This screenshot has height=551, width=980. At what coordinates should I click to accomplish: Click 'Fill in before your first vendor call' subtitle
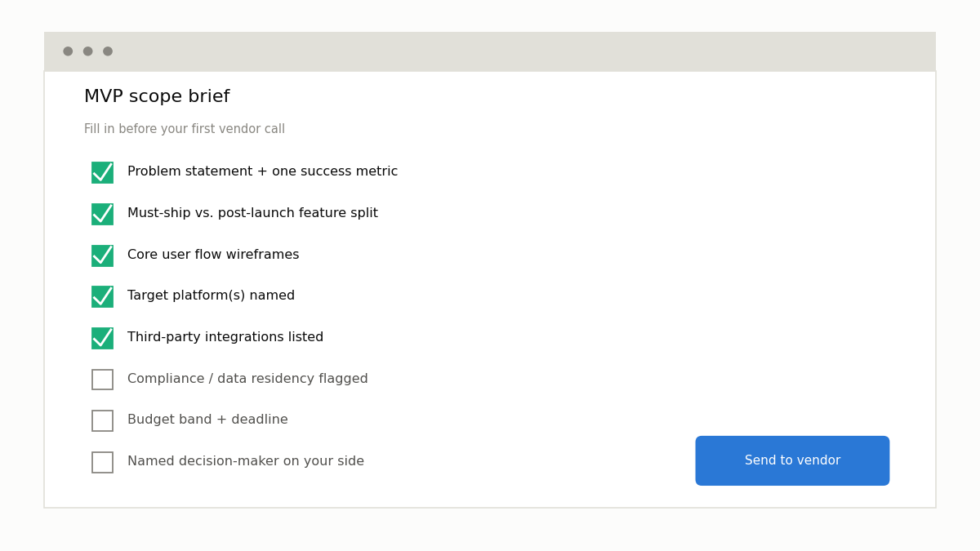pyautogui.click(x=185, y=129)
